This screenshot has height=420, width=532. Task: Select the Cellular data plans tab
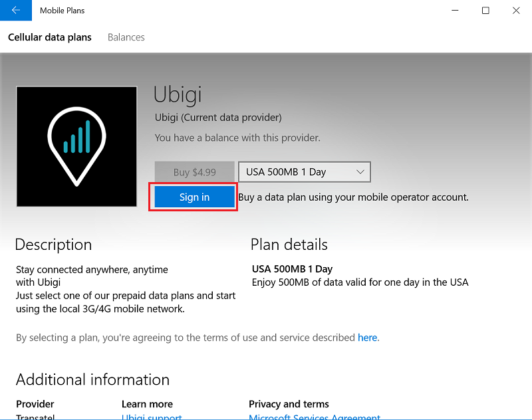(x=49, y=37)
